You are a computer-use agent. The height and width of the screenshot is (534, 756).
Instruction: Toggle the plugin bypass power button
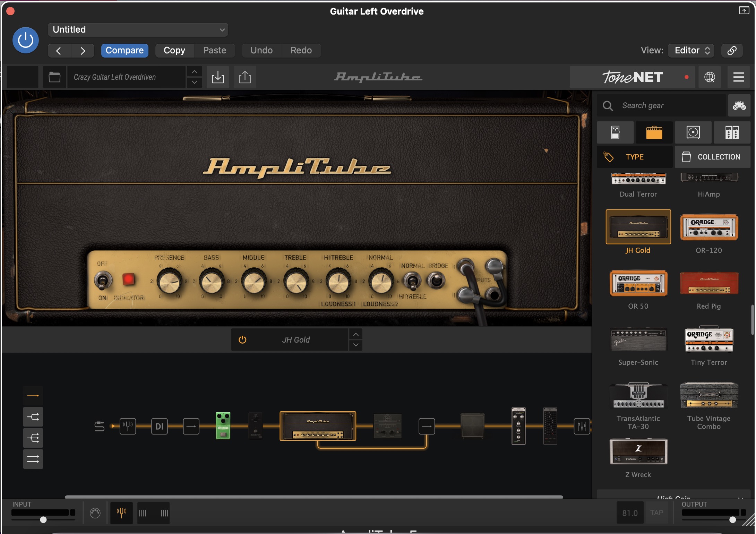[x=25, y=40]
